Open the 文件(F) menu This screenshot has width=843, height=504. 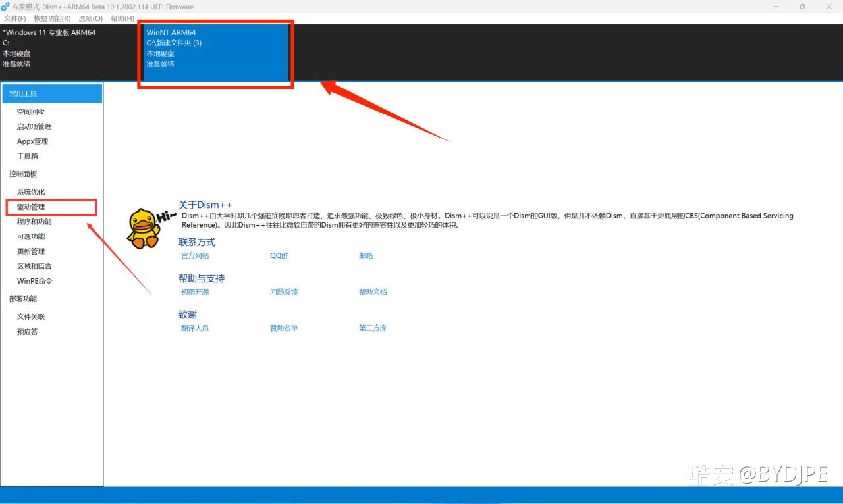pos(15,19)
